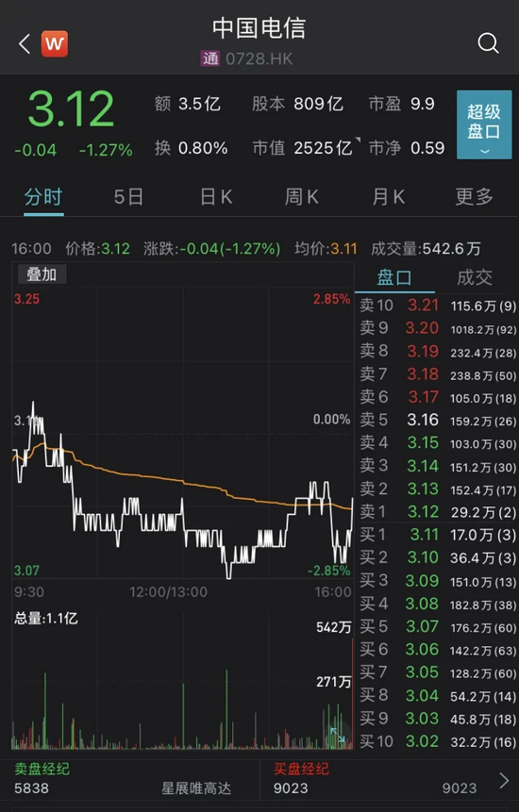
Task: Expand the chart using the arrows icon
Action: click(338, 735)
